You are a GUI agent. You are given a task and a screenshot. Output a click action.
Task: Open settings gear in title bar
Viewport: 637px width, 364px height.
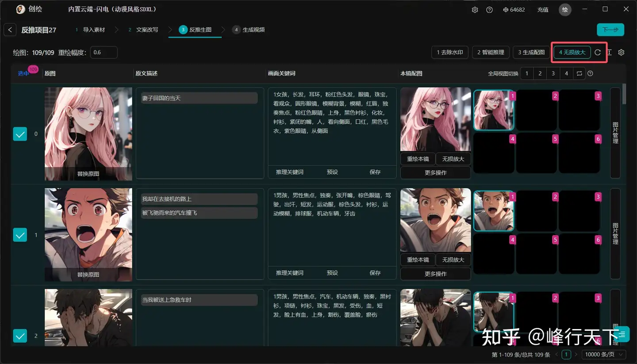point(475,10)
